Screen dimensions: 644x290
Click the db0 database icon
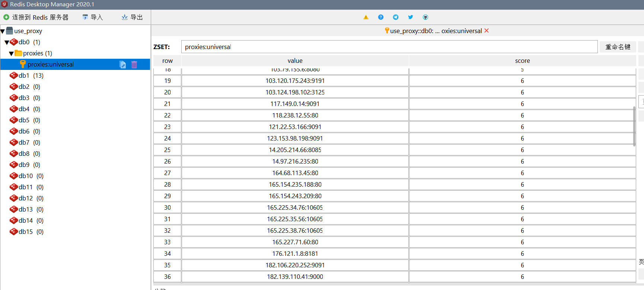(x=14, y=42)
